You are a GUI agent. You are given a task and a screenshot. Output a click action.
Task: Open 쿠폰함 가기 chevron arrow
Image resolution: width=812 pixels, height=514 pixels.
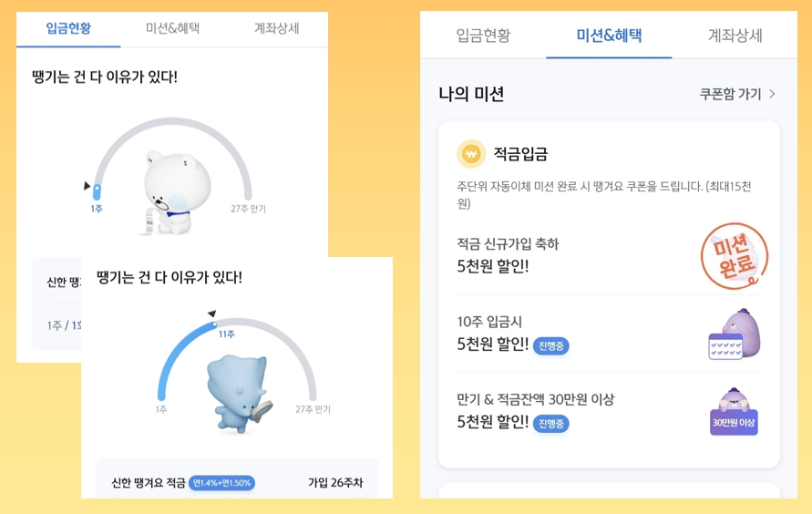[x=773, y=94]
